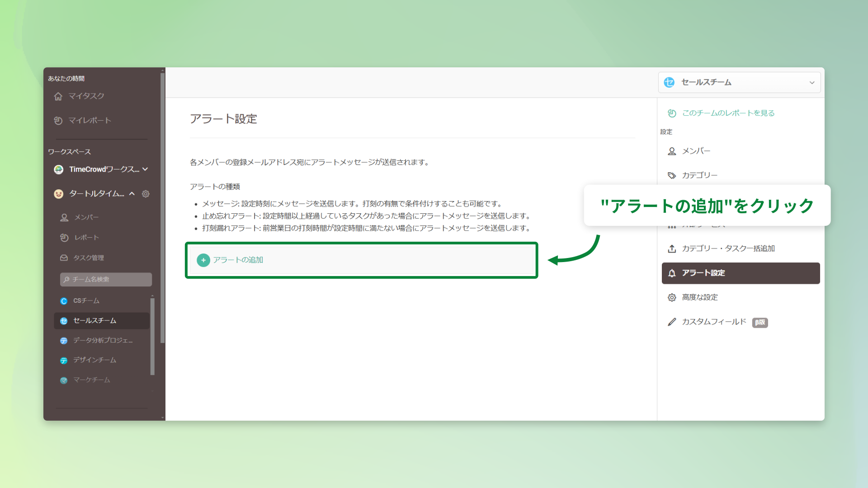Viewport: 868px width, 488px height.
Task: Click the タスク管理 envelope icon
Action: point(65,258)
